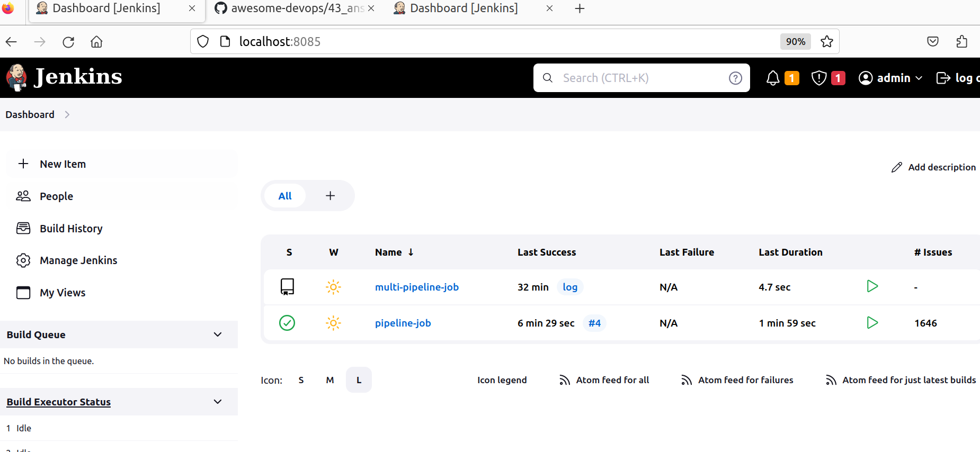Click the People sidebar icon
This screenshot has height=452, width=980.
[23, 196]
